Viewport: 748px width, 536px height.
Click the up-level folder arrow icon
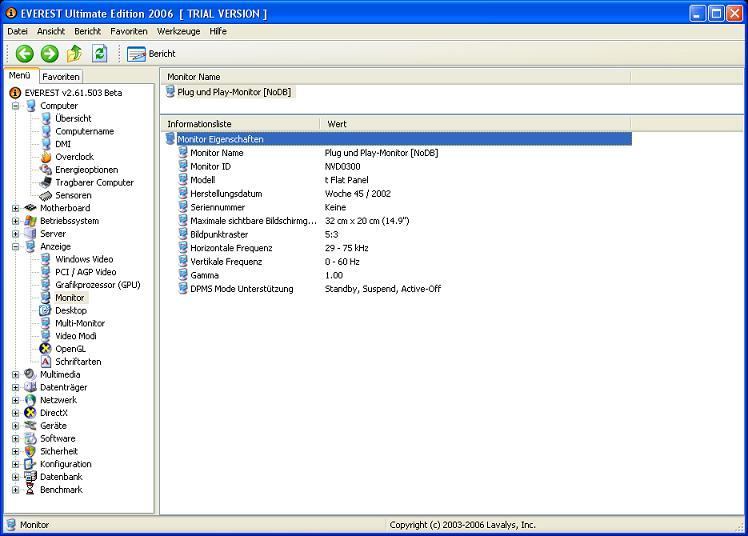point(74,53)
